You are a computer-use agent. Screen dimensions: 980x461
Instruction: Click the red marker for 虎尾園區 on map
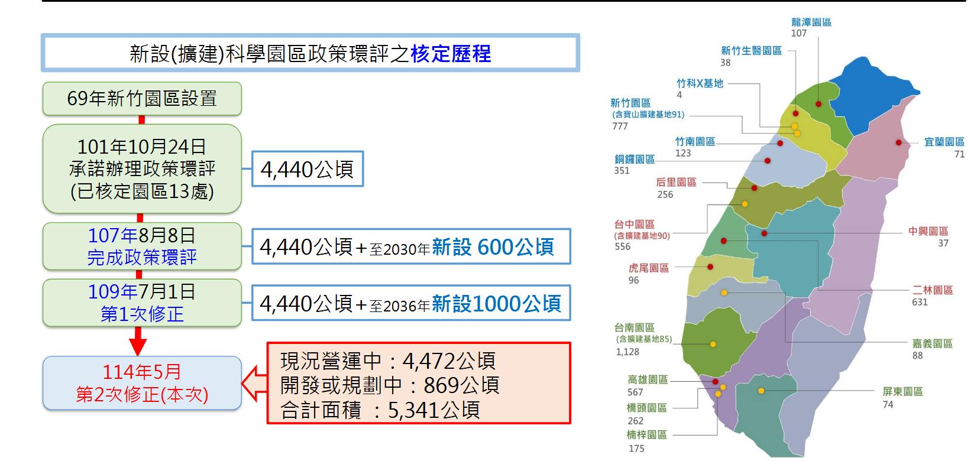[x=710, y=267]
